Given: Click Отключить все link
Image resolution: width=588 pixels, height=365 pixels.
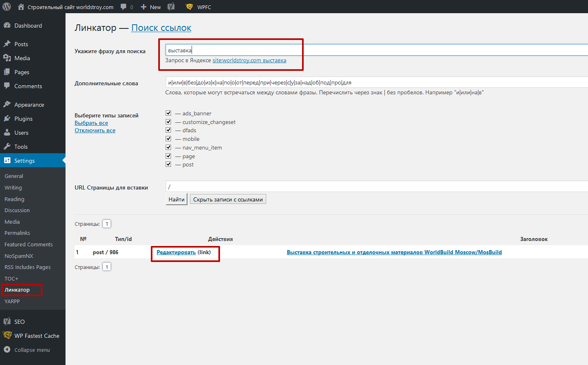Looking at the screenshot, I should click(95, 130).
